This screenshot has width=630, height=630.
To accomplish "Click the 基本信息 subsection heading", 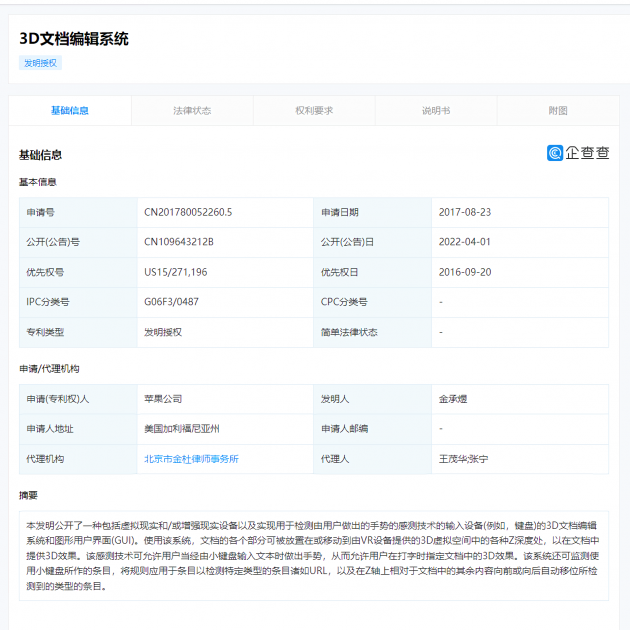I will coord(38,182).
